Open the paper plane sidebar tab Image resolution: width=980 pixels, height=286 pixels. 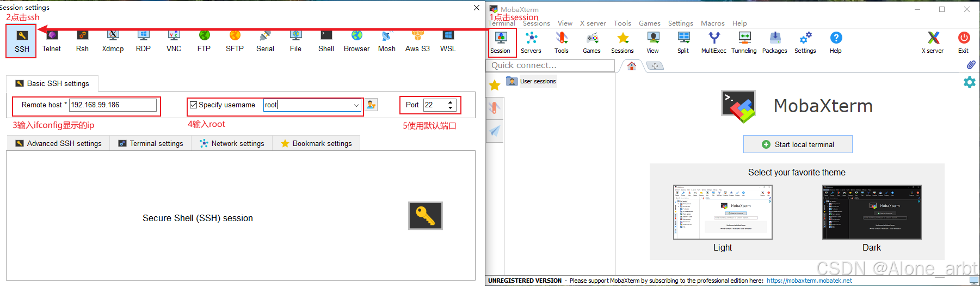pos(495,131)
